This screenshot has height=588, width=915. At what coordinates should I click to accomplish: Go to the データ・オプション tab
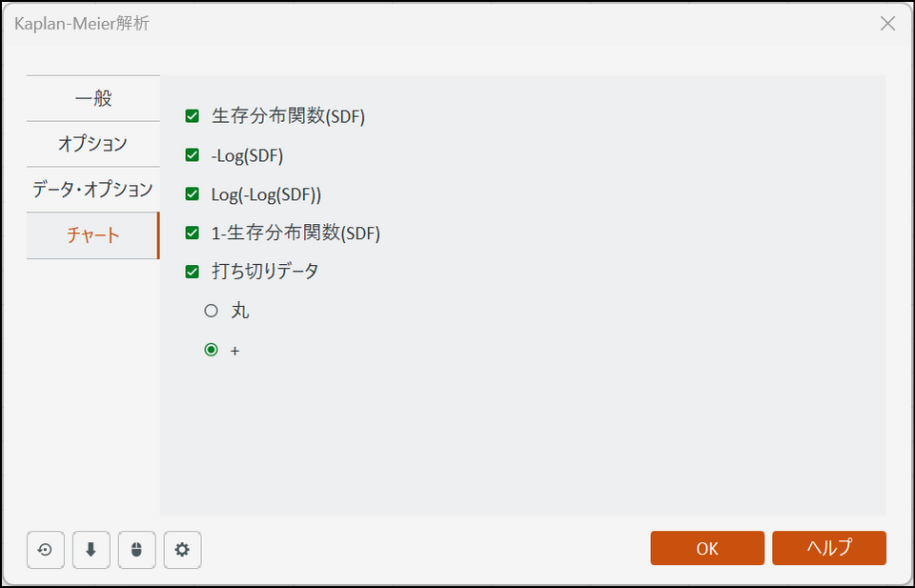pyautogui.click(x=92, y=190)
